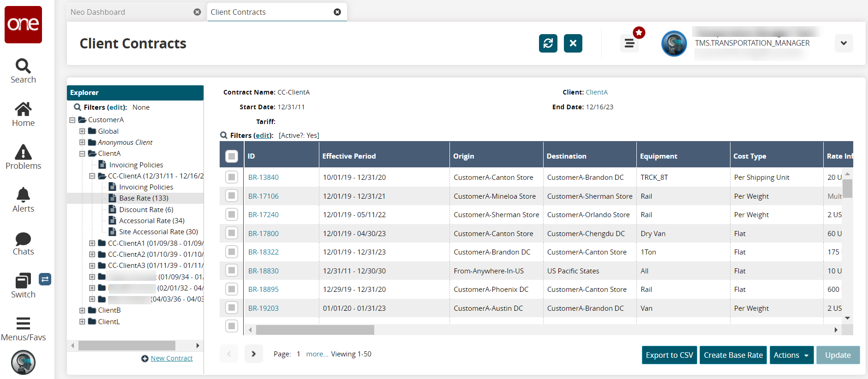Select the Base Rate (133) node
The width and height of the screenshot is (868, 379).
(x=144, y=198)
